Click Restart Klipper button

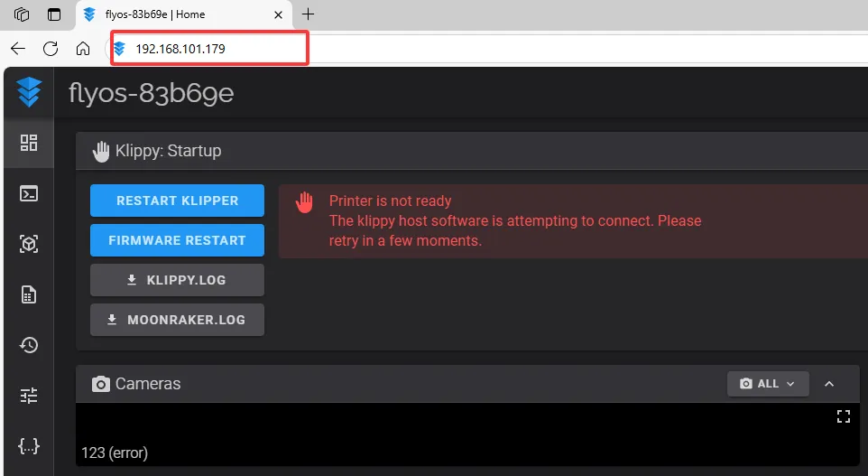pos(177,201)
